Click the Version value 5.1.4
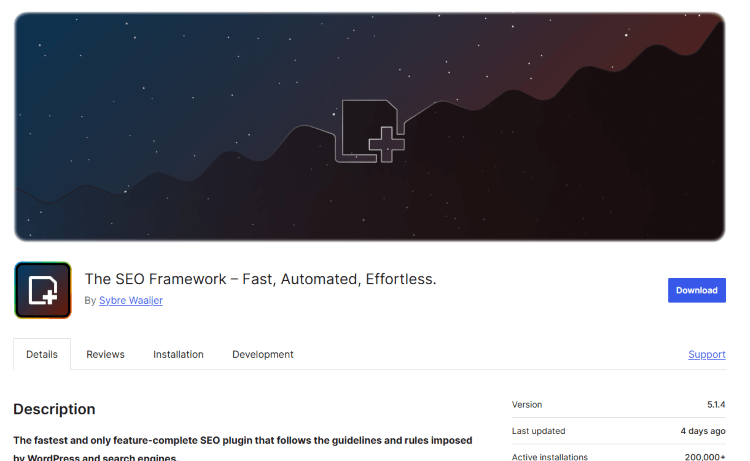Screen dimensions: 750x461 pyautogui.click(x=716, y=405)
